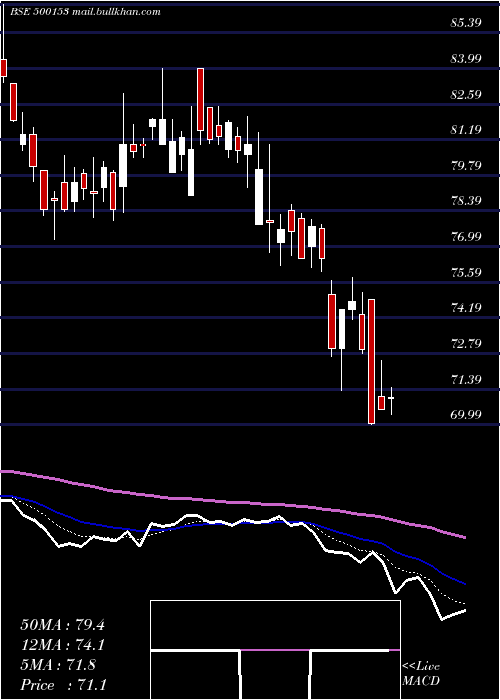Click the live MACD histogram box

[x=275, y=650]
